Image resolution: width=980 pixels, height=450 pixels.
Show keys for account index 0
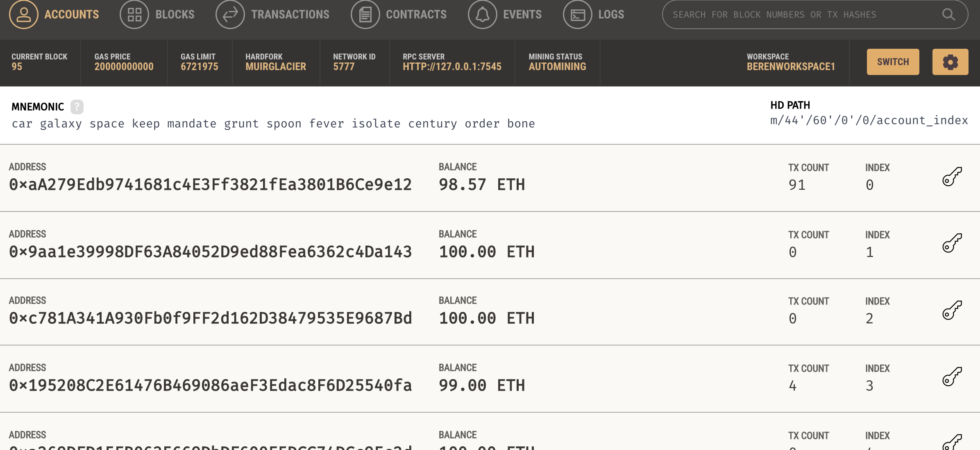click(x=952, y=178)
